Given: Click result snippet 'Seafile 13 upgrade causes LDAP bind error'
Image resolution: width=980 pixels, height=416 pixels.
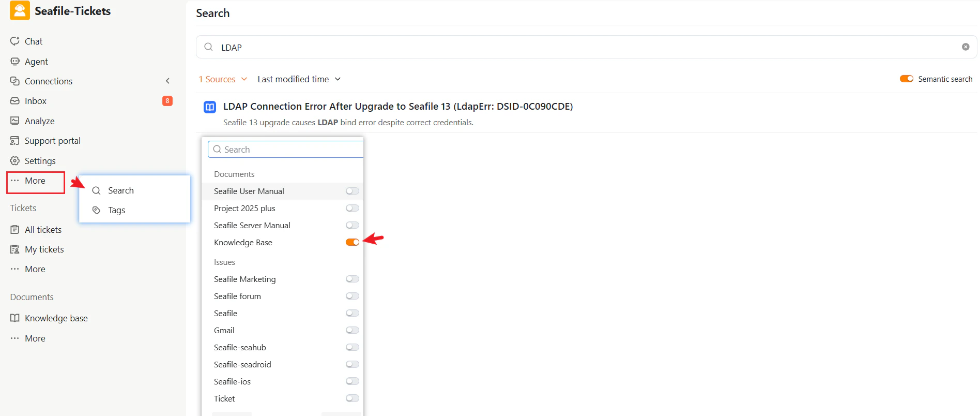Looking at the screenshot, I should [348, 123].
